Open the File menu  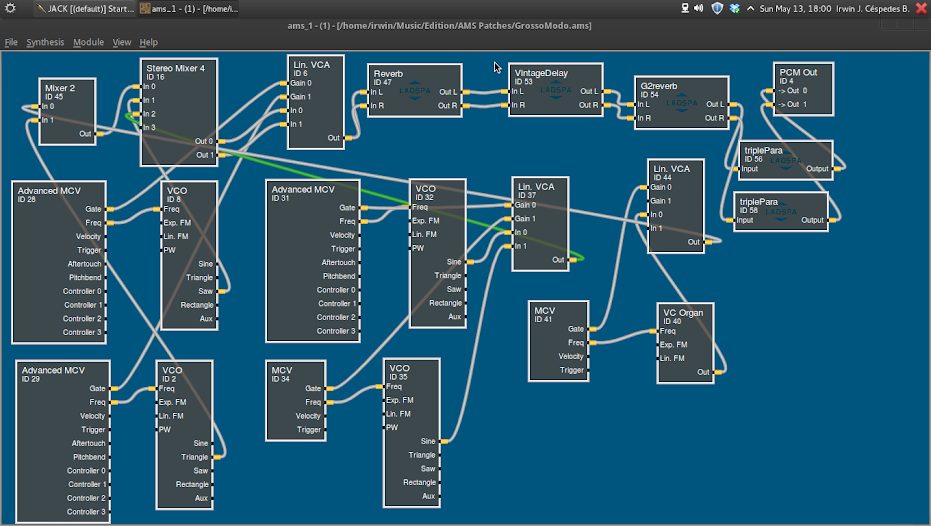[x=11, y=42]
